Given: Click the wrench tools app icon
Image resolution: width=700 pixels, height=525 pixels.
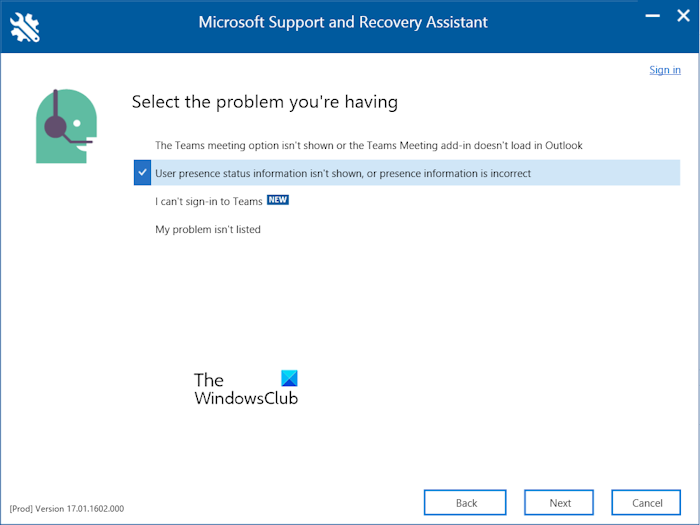Looking at the screenshot, I should point(25,23).
